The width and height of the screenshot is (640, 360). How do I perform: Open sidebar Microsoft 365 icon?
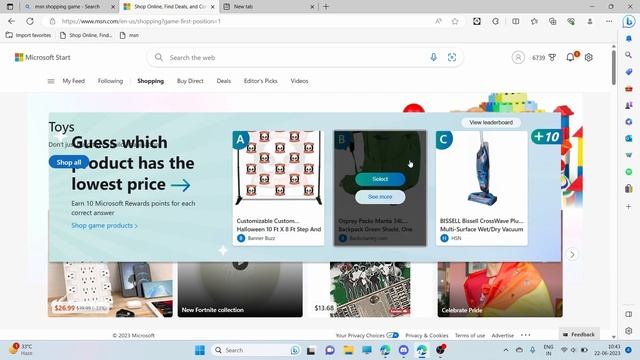click(x=629, y=122)
